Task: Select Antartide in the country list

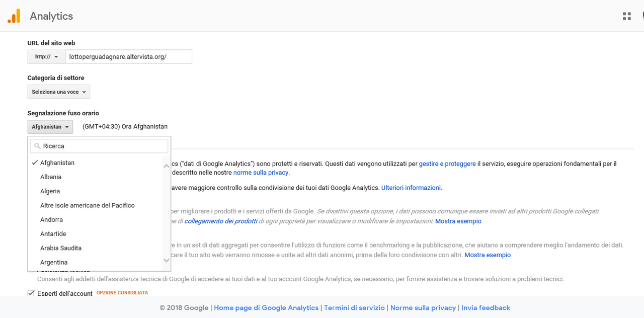Action: tap(96, 234)
